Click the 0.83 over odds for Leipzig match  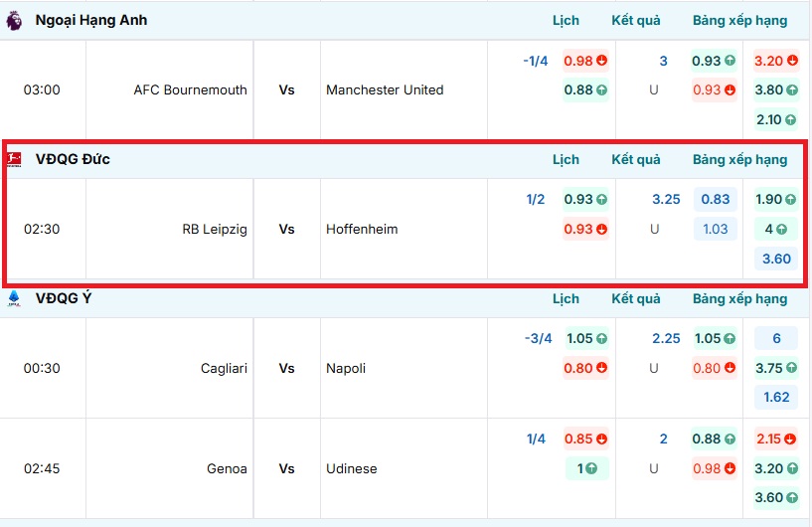point(716,199)
